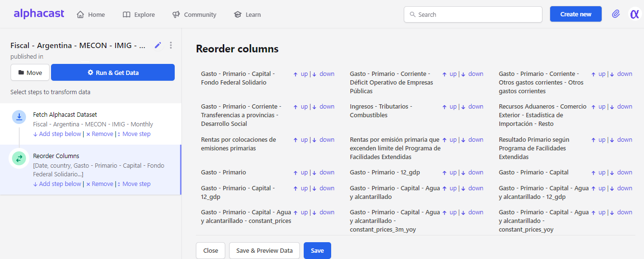Open the three-dot pipeline options menu

pos(171,45)
